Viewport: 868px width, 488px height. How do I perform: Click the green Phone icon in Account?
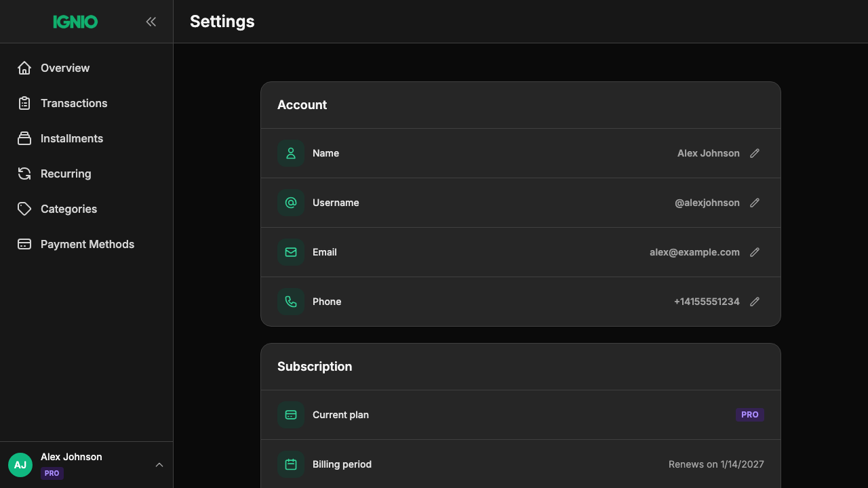(x=291, y=302)
